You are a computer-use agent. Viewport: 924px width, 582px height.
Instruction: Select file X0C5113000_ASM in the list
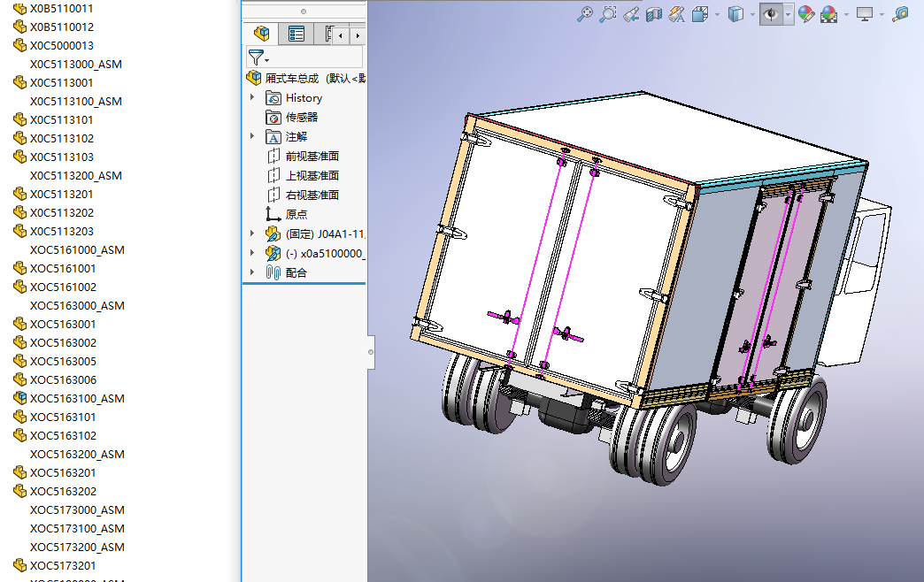tap(76, 65)
